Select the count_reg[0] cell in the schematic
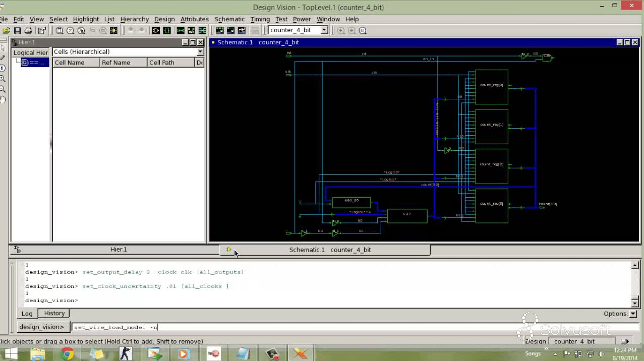This screenshot has height=361, width=644. pyautogui.click(x=492, y=87)
